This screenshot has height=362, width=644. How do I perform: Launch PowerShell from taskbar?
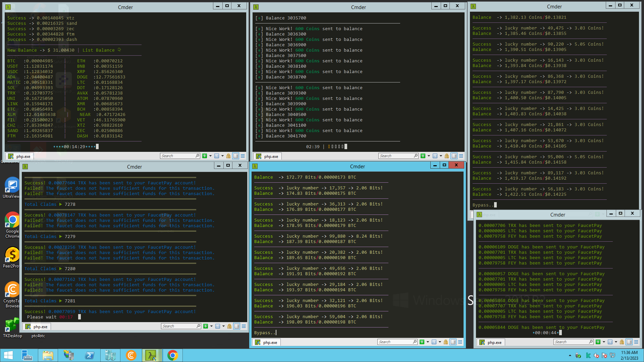(90, 355)
